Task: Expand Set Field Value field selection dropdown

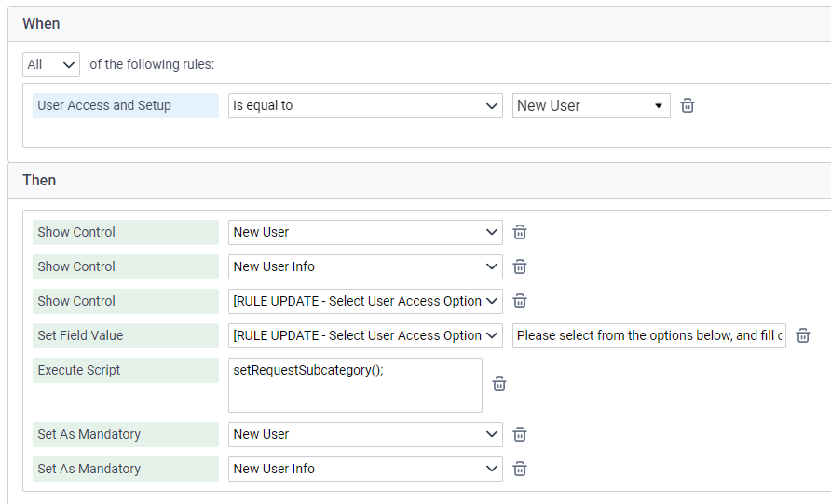Action: (365, 335)
